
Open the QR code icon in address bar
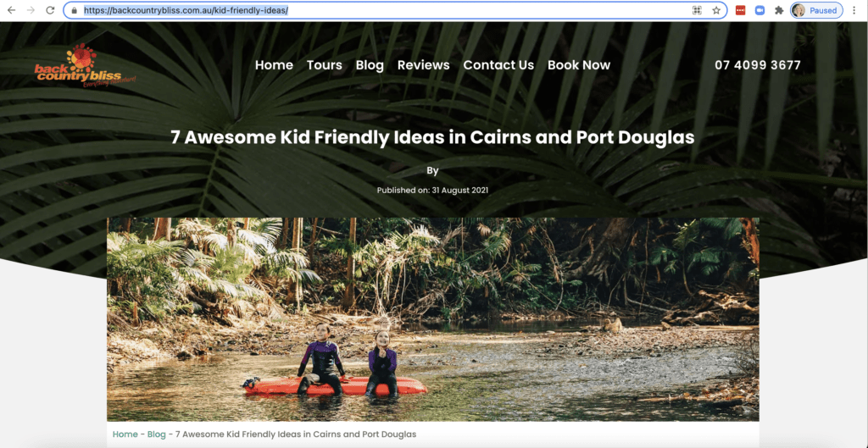click(x=697, y=10)
